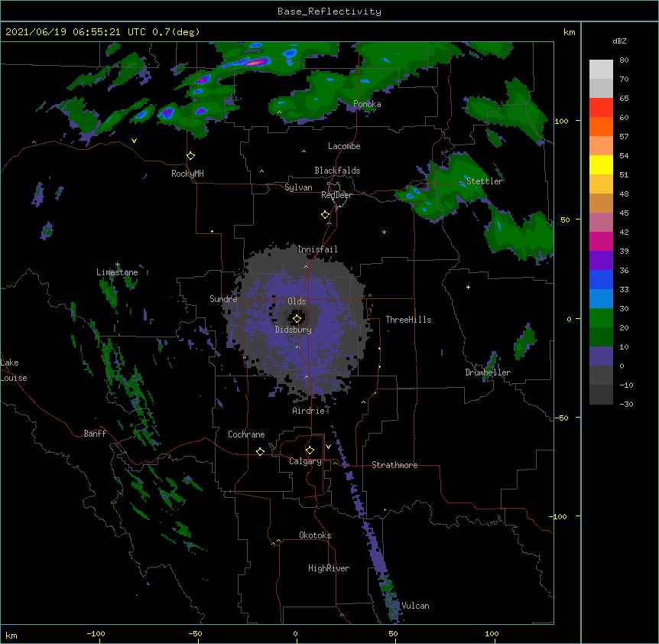Select the RedDeer city label
Image resolution: width=659 pixels, height=644 pixels.
tap(336, 195)
